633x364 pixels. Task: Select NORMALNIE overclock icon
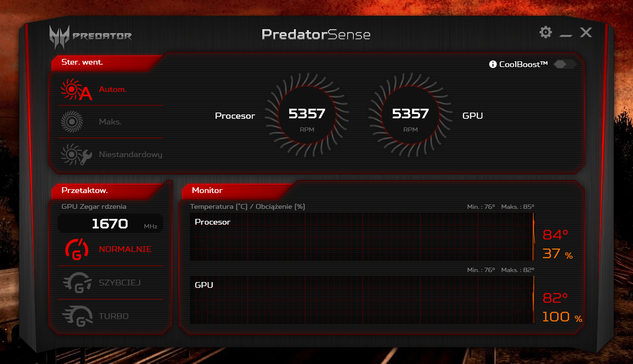click(x=77, y=249)
